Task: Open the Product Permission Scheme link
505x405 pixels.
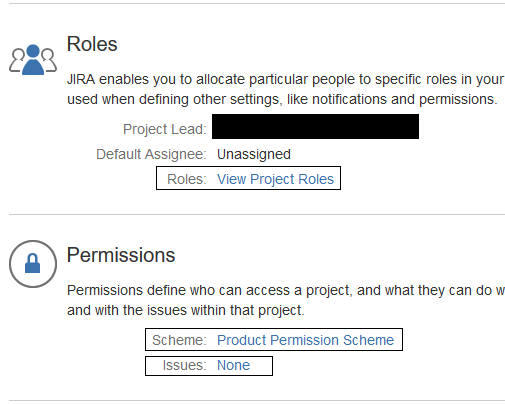Action: coord(305,340)
